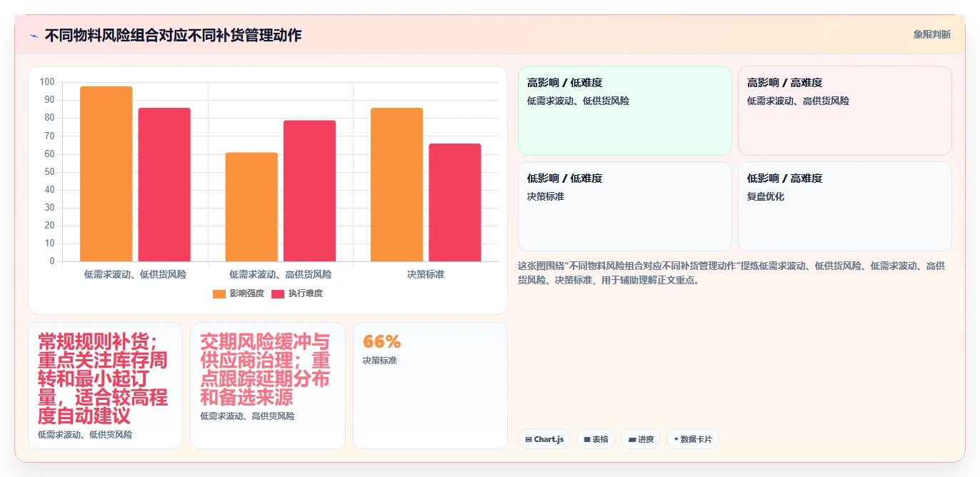Click the 表格 chip
This screenshot has width=980, height=477.
tap(596, 439)
